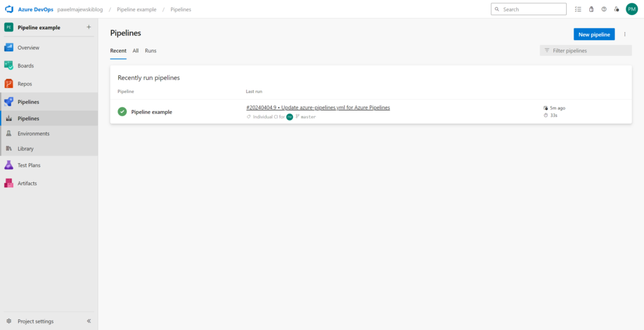
Task: Open the User settings icon
Action: (x=616, y=9)
